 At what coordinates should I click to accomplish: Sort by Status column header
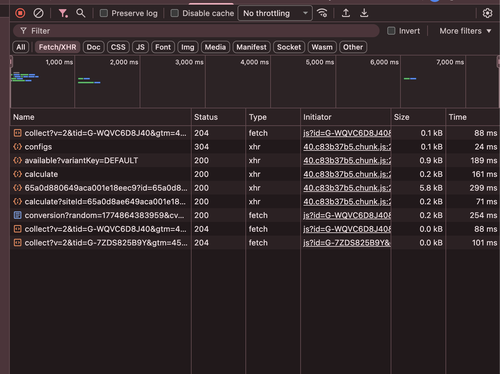218,117
